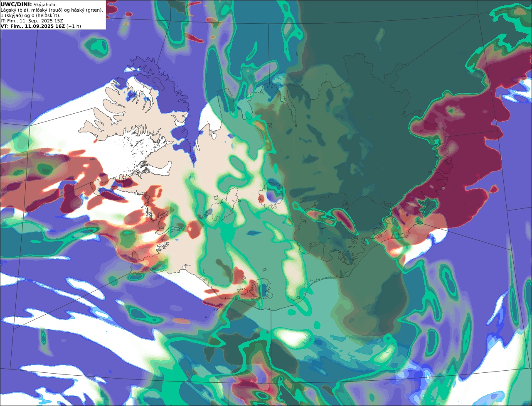Image resolution: width=532 pixels, height=406 pixels.
Task: Click the UWC/DINI title label
Action: coord(16,4)
